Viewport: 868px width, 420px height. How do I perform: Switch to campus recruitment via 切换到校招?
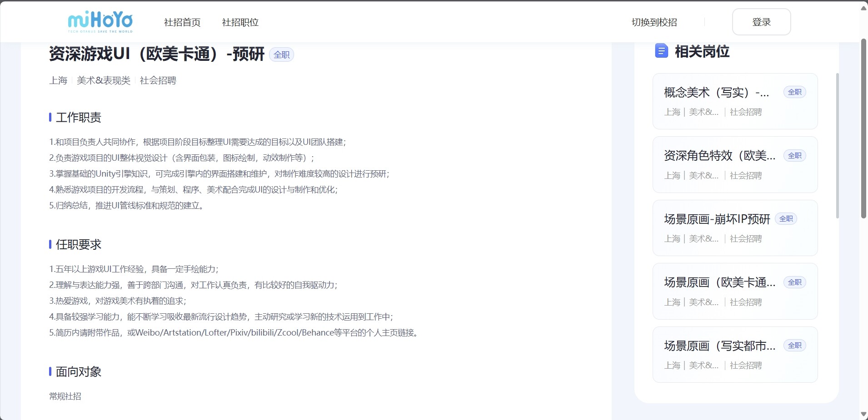[x=654, y=22]
